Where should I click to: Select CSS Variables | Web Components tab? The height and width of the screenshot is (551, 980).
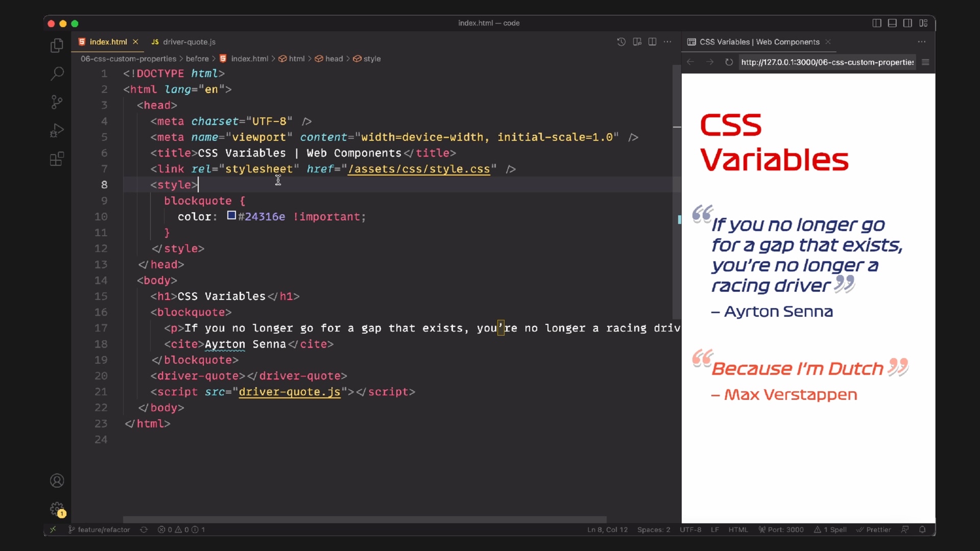759,42
